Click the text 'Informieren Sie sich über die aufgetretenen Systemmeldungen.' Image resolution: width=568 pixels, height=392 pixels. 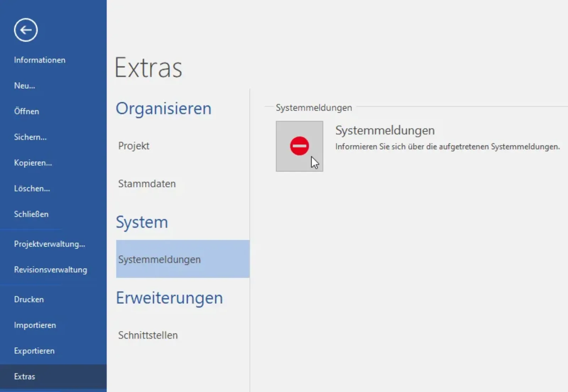(447, 147)
